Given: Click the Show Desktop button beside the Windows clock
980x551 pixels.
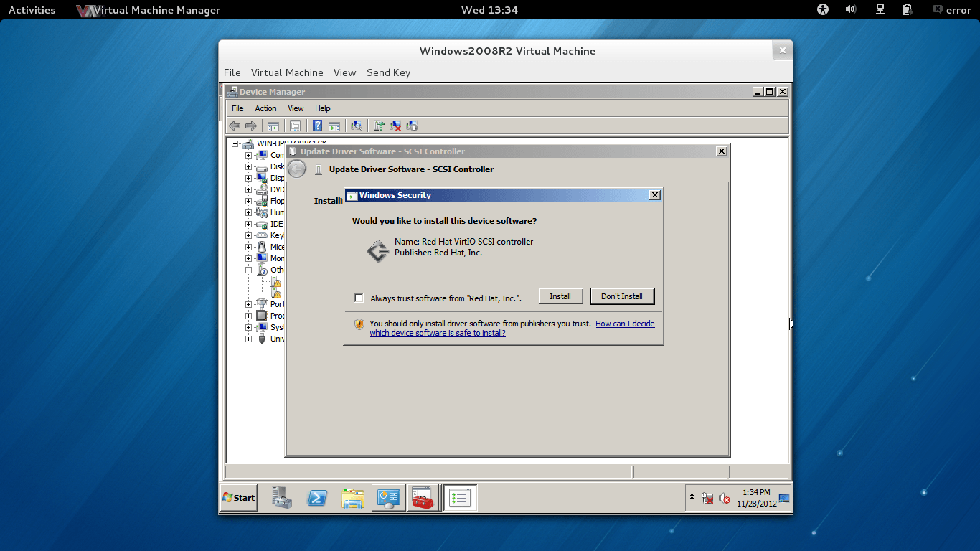Looking at the screenshot, I should [x=784, y=498].
